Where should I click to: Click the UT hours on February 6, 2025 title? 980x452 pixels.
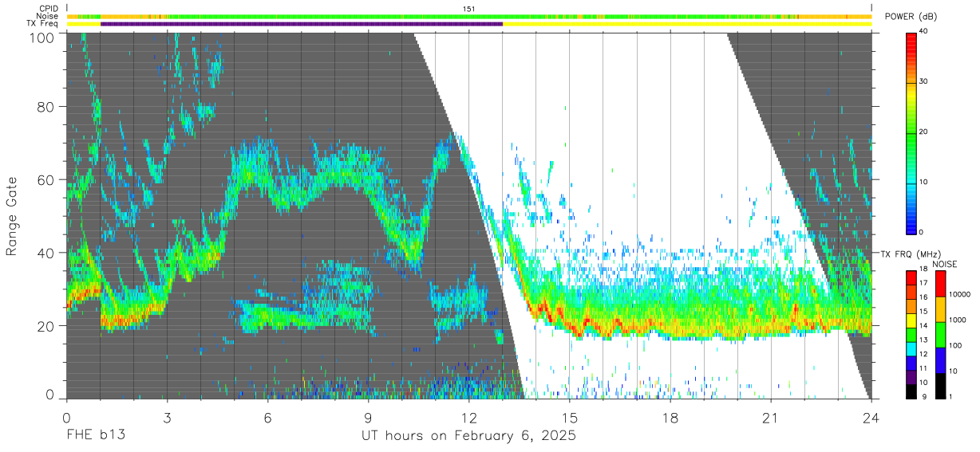coord(468,435)
